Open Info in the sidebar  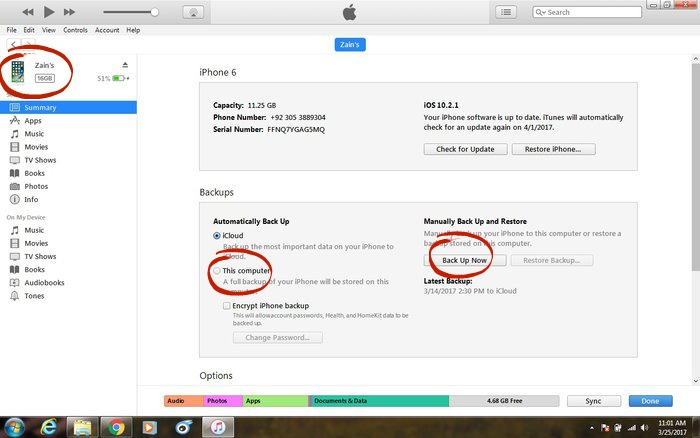31,200
